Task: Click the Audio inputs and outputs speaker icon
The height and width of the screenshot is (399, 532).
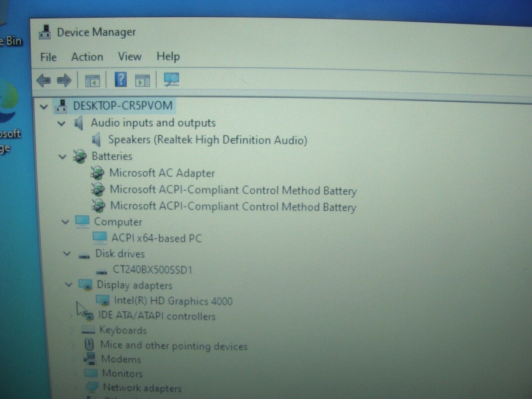Action: click(78, 123)
